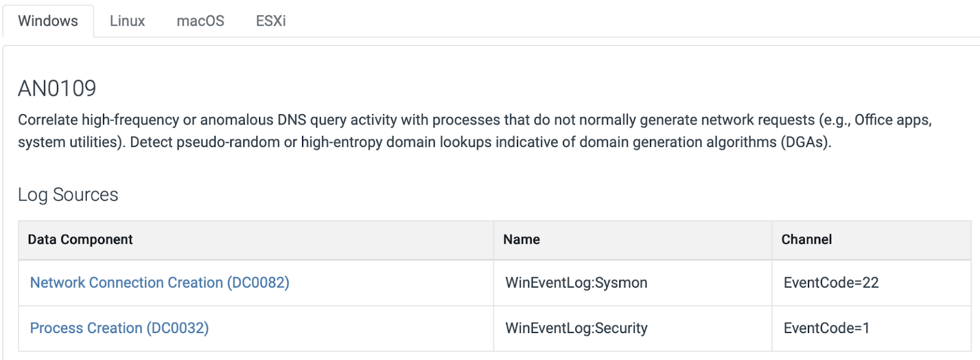Select the WinEventLog:Sysmon cell
This screenshot has height=360, width=980.
(x=576, y=283)
